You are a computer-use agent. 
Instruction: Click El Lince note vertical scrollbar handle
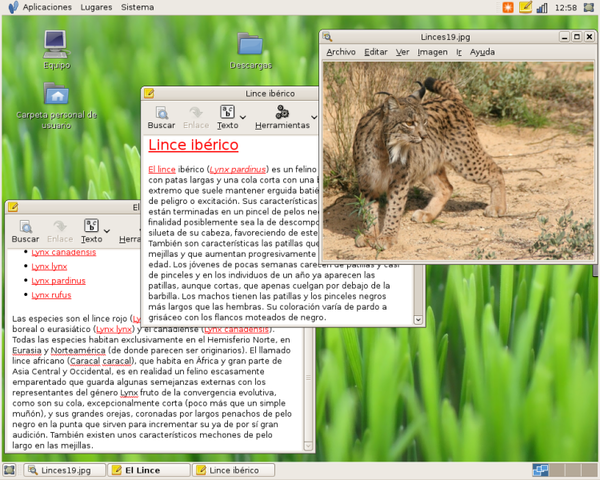(308, 378)
